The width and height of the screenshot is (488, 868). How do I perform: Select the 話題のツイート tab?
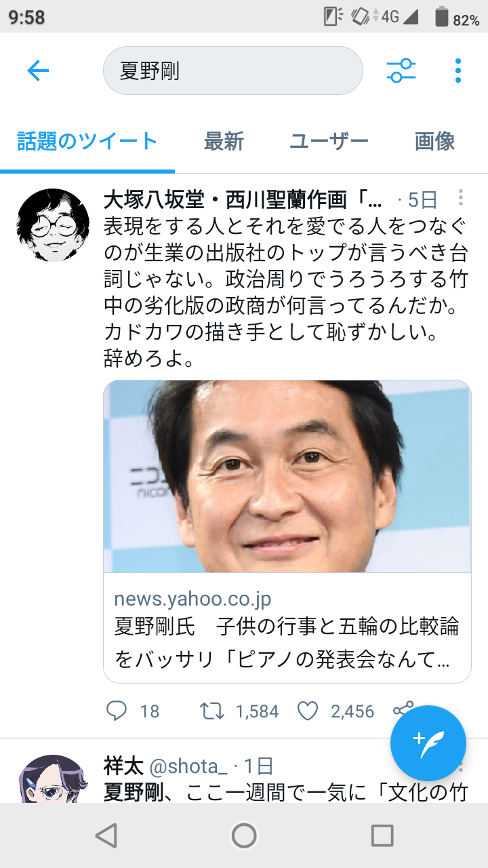coord(87,142)
